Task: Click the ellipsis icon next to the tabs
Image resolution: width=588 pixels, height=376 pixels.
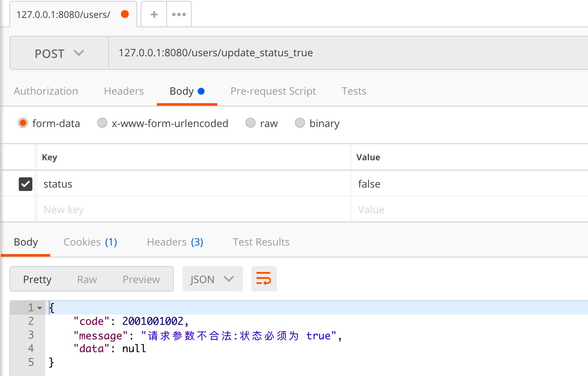Action: (179, 14)
